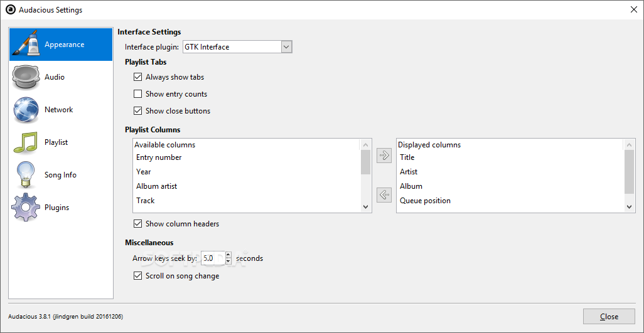The height and width of the screenshot is (333, 644).
Task: Open the Song Info settings category
Action: 61,175
